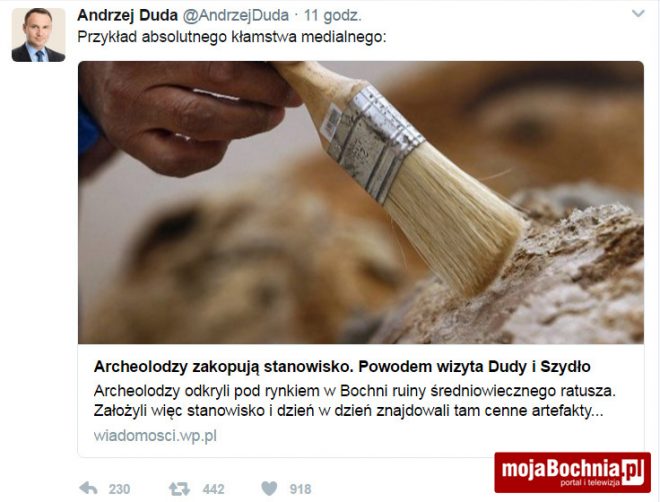
Task: Click the 442 retweets count
Action: (213, 489)
